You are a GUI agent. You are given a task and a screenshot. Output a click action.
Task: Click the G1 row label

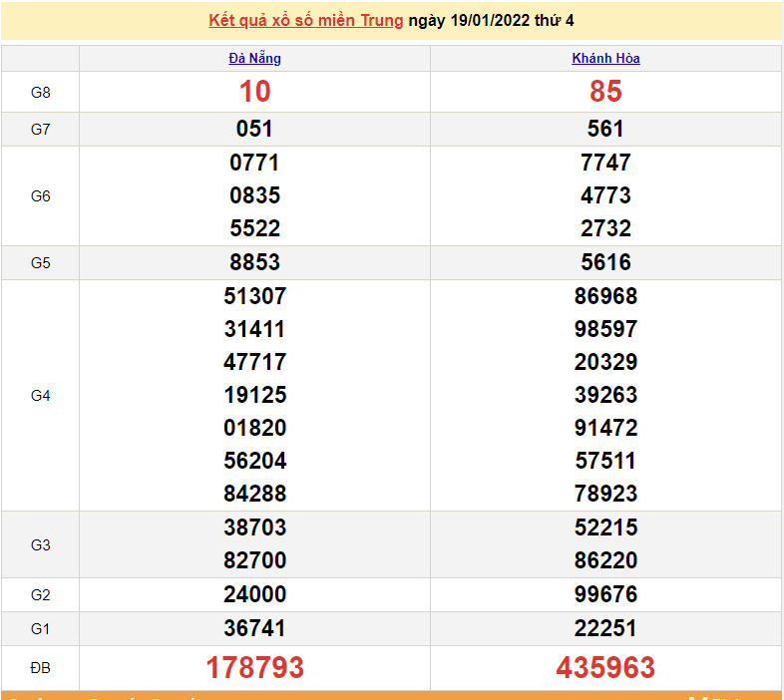(41, 629)
